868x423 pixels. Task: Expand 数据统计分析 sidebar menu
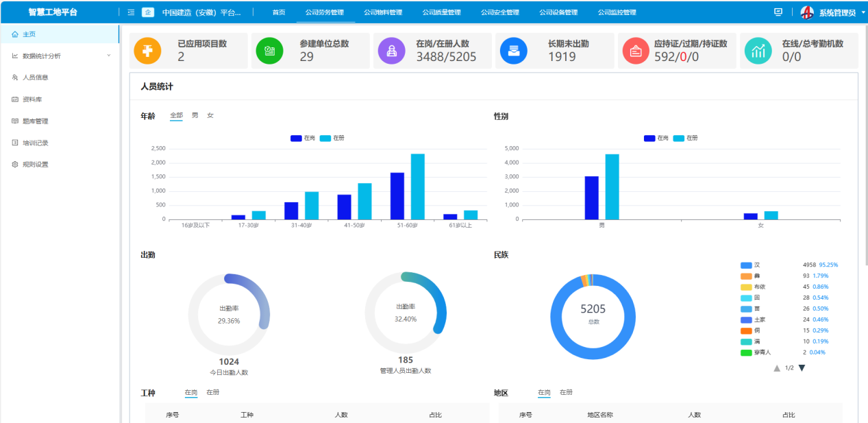click(x=60, y=56)
